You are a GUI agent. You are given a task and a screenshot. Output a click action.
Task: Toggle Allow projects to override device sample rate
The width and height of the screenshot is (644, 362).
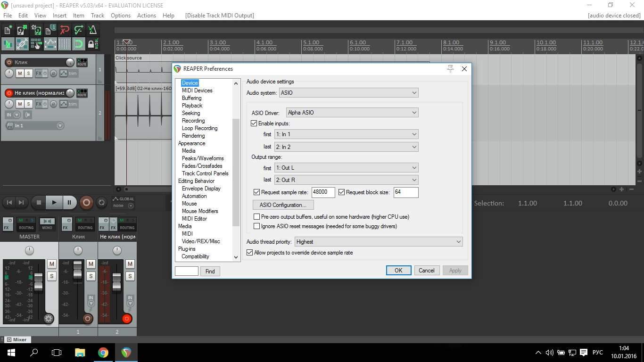pyautogui.click(x=250, y=253)
